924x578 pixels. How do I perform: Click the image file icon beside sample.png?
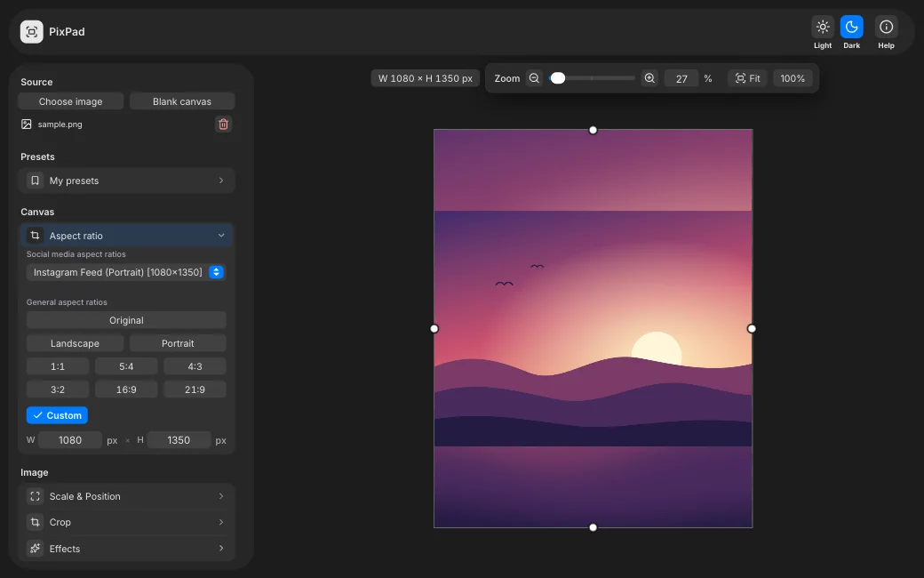click(x=27, y=124)
